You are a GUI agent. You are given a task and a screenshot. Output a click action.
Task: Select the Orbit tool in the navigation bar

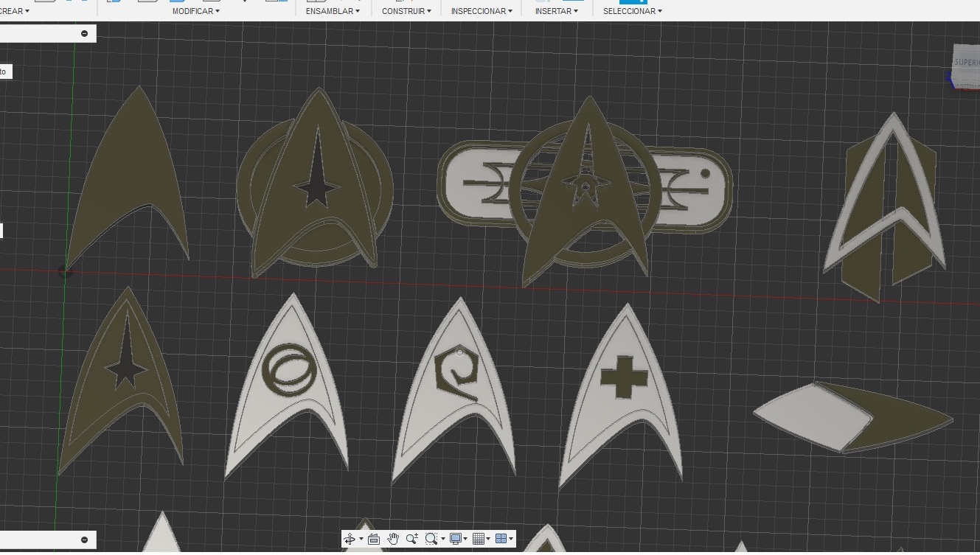click(x=350, y=539)
